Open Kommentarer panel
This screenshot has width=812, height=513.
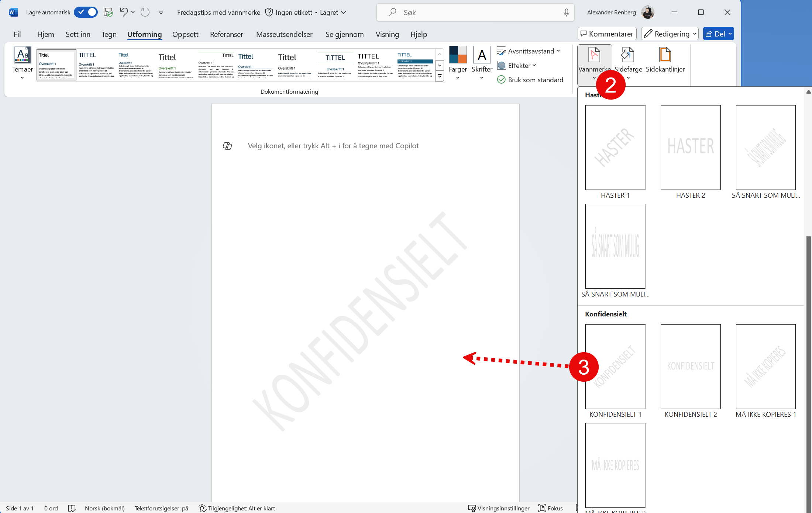pyautogui.click(x=607, y=34)
